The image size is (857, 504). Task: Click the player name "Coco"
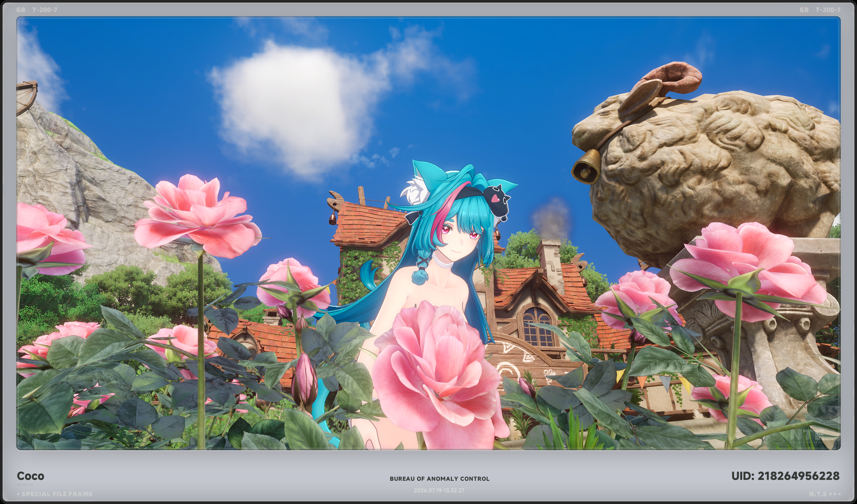(30, 476)
